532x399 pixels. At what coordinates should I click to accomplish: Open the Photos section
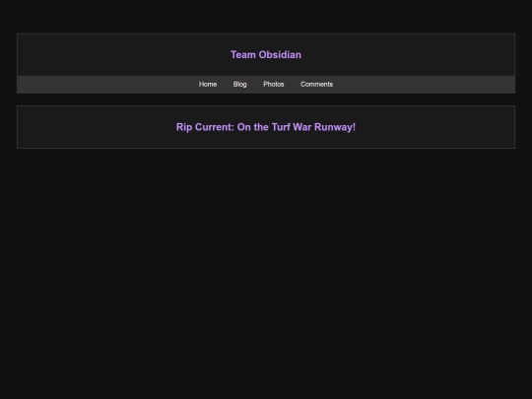(274, 84)
